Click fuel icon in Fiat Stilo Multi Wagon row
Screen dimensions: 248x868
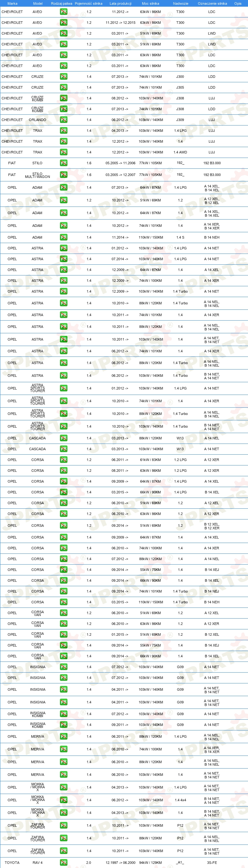[64, 174]
